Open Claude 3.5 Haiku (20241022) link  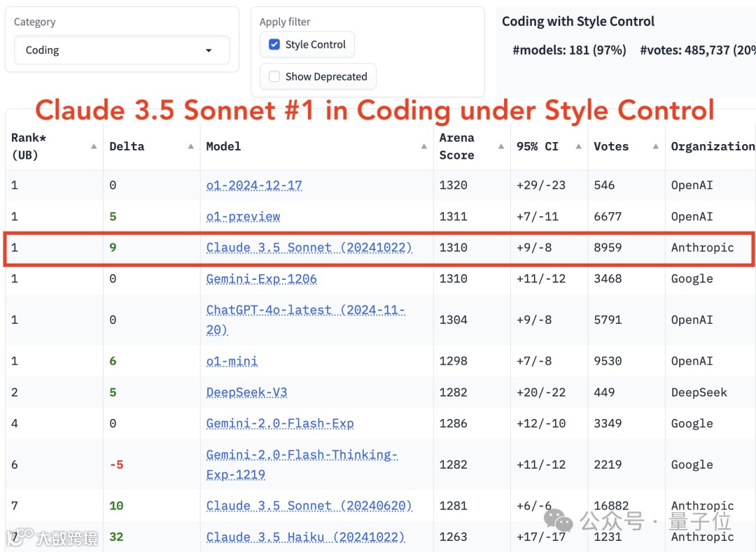point(305,537)
